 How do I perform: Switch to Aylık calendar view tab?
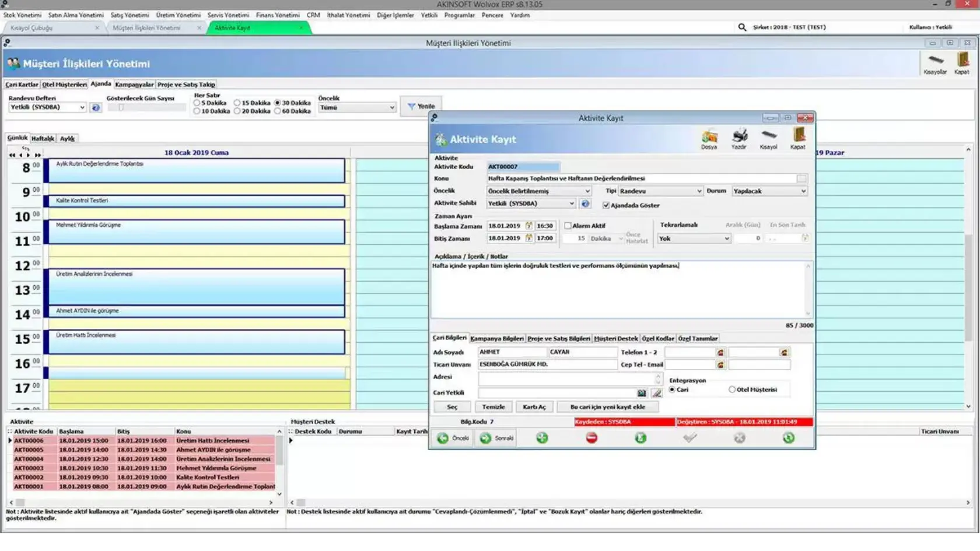point(67,139)
